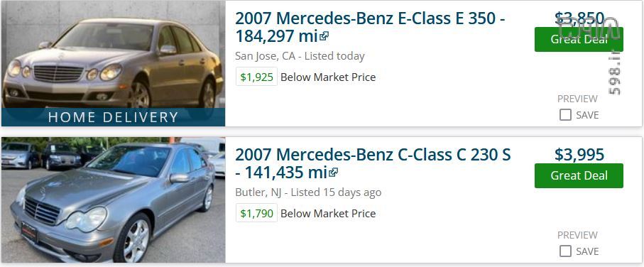Viewport: 644px width, 267px height.
Task: Select PREVIEW for the E-Class listing
Action: 577,99
